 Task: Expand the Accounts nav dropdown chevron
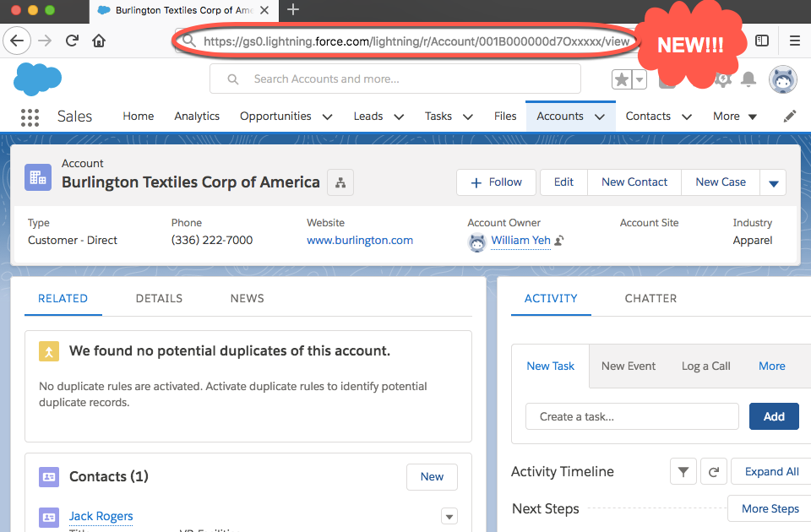(x=600, y=117)
